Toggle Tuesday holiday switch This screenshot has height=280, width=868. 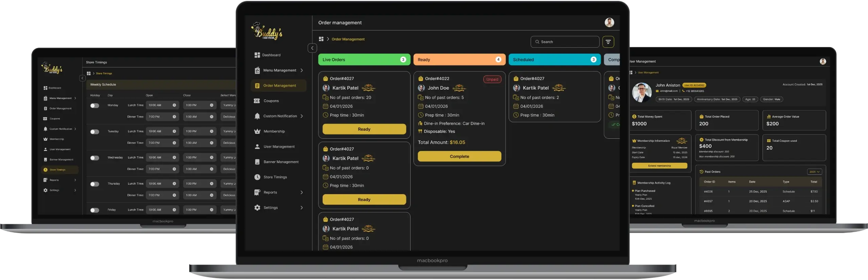click(95, 132)
